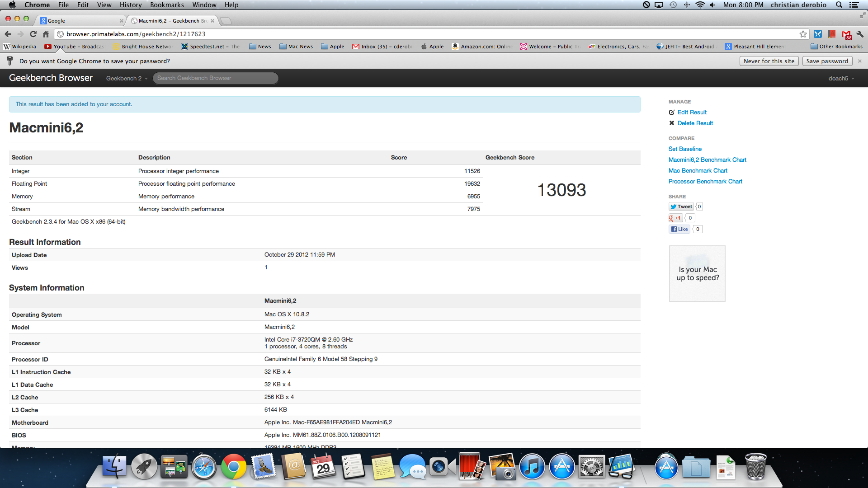Dismiss the save password bar

tap(860, 61)
